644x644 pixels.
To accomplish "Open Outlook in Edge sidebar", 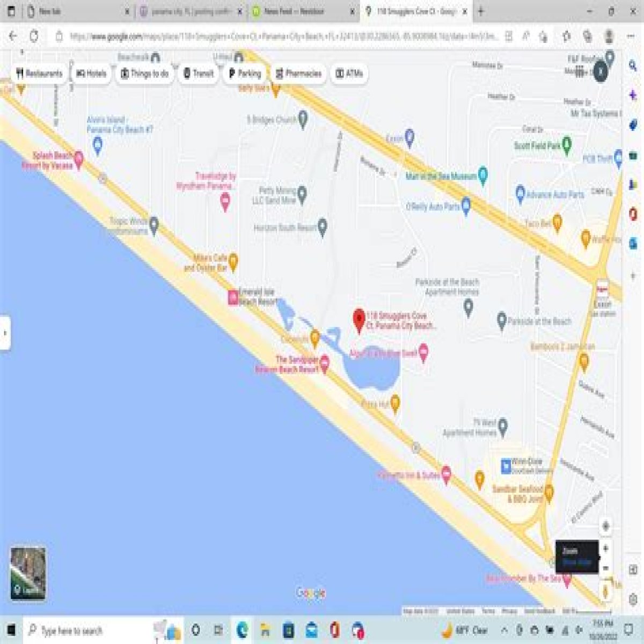I will (633, 243).
